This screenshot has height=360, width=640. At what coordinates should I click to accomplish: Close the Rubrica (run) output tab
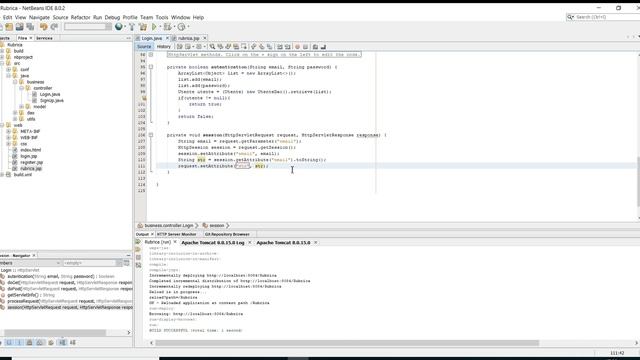pyautogui.click(x=175, y=242)
